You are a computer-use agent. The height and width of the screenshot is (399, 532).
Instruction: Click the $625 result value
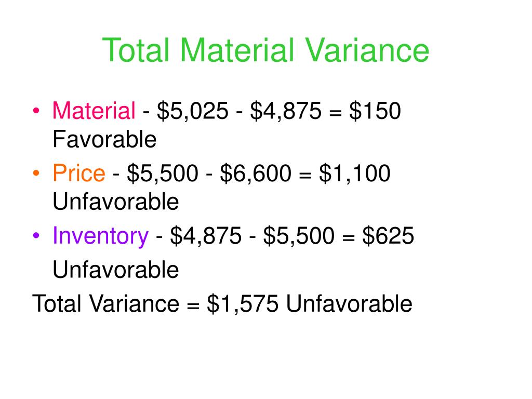coord(388,235)
